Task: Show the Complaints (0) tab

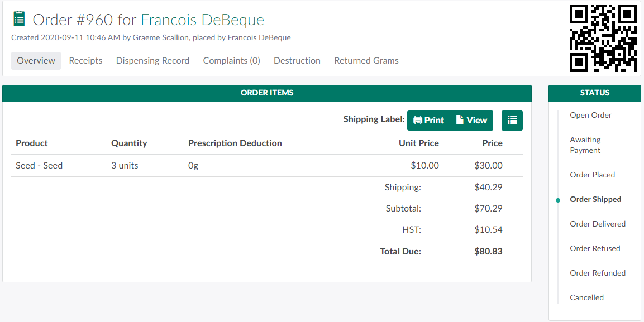Action: 231,61
